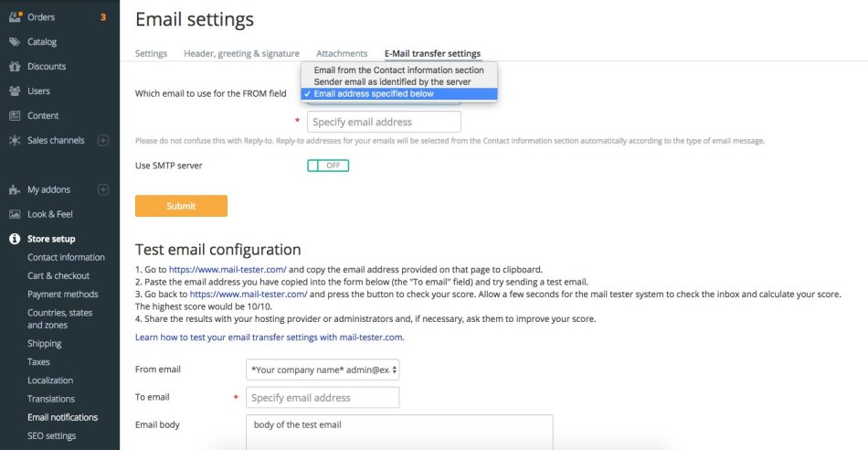The height and width of the screenshot is (450, 868).
Task: Open the Attachments tab
Action: pos(342,54)
